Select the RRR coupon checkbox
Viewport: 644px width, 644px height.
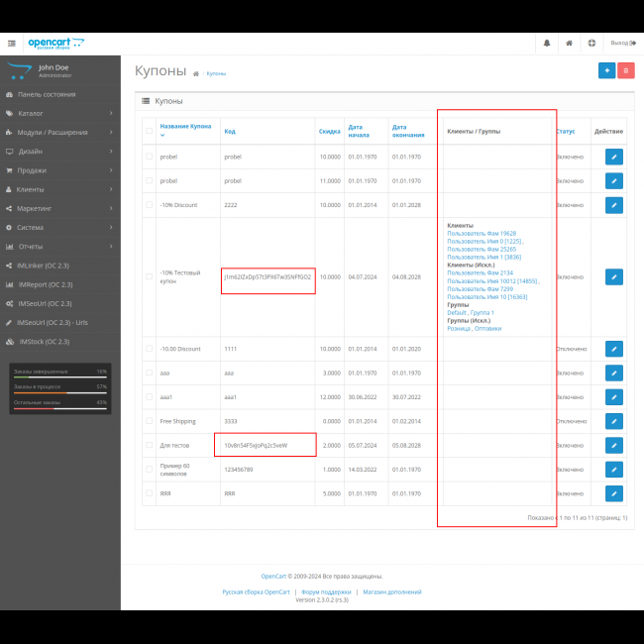coord(150,492)
